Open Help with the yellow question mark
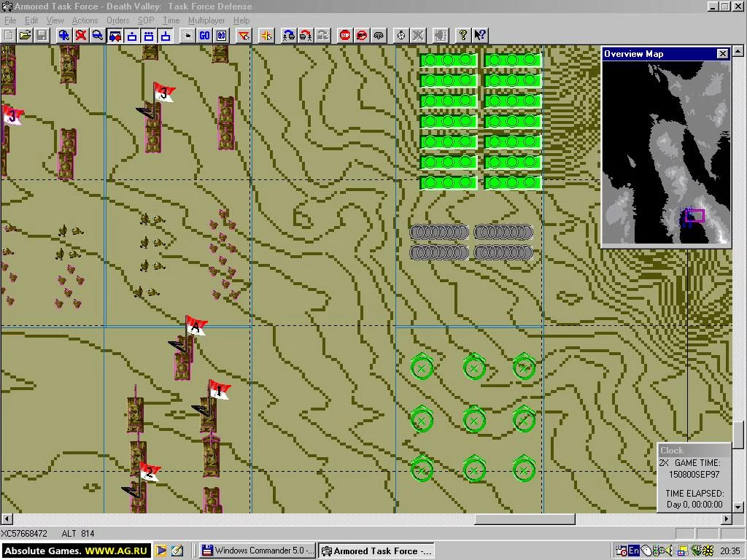The image size is (747, 560). pyautogui.click(x=462, y=35)
